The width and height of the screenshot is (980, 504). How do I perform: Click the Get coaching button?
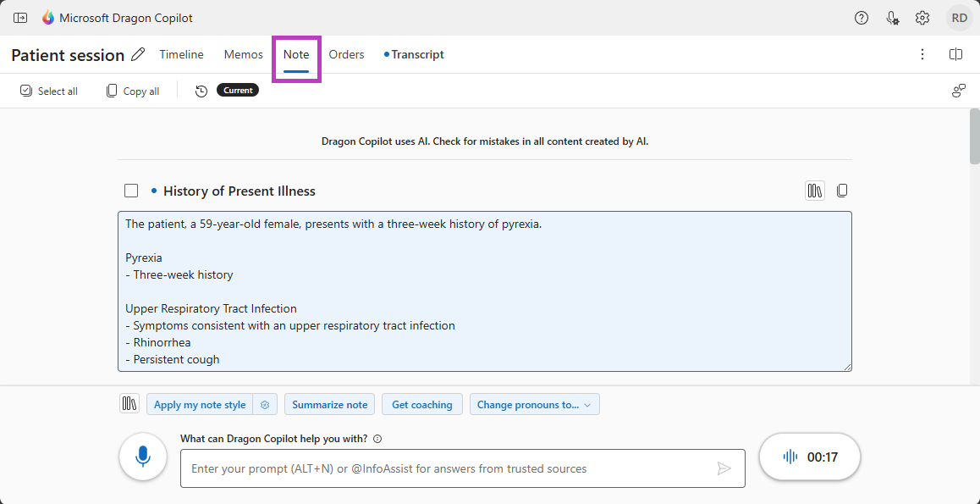coord(422,405)
